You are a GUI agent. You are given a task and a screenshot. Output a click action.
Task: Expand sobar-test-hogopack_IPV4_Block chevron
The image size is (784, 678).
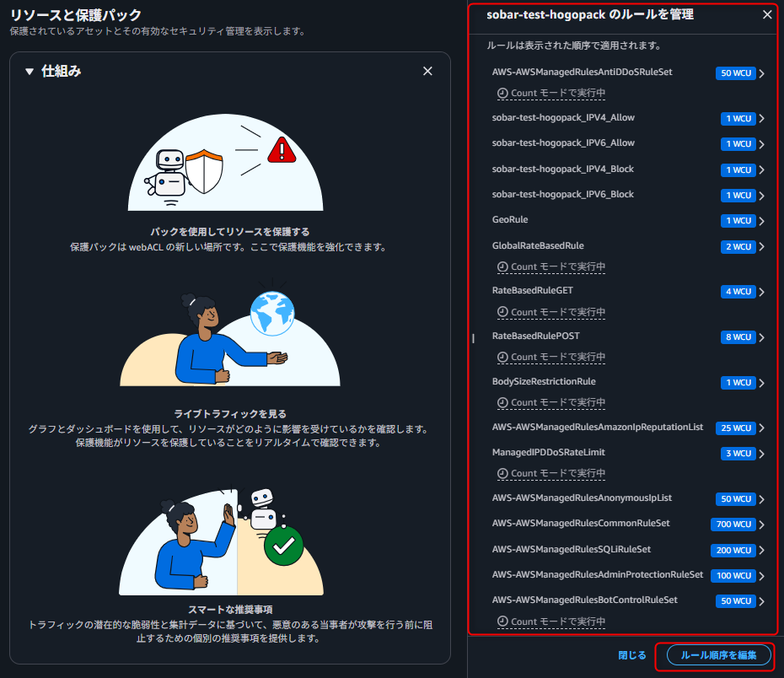761,170
